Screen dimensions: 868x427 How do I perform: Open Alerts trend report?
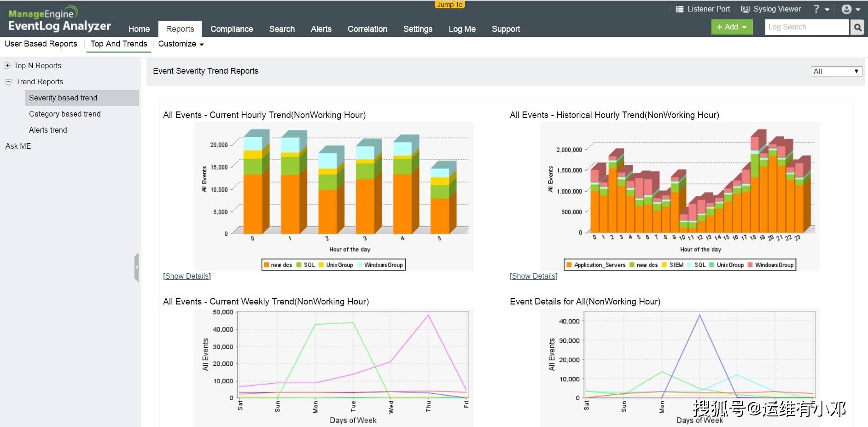pos(48,130)
